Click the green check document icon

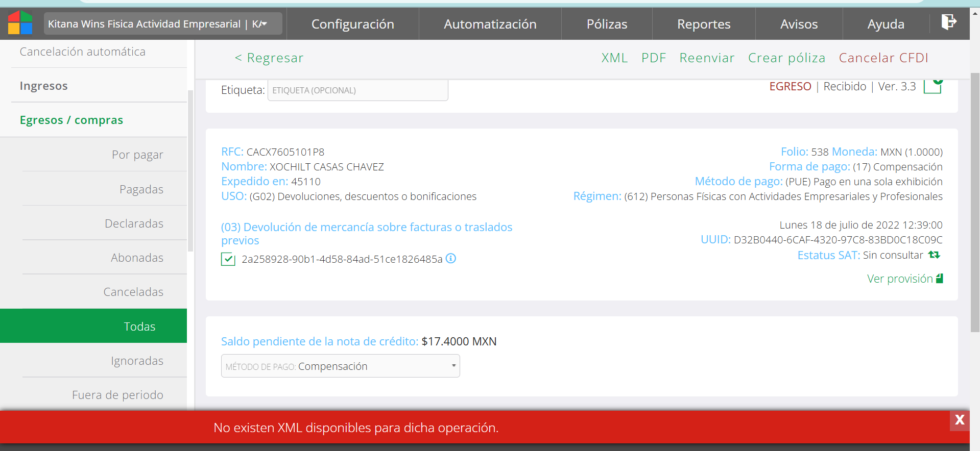point(933,86)
